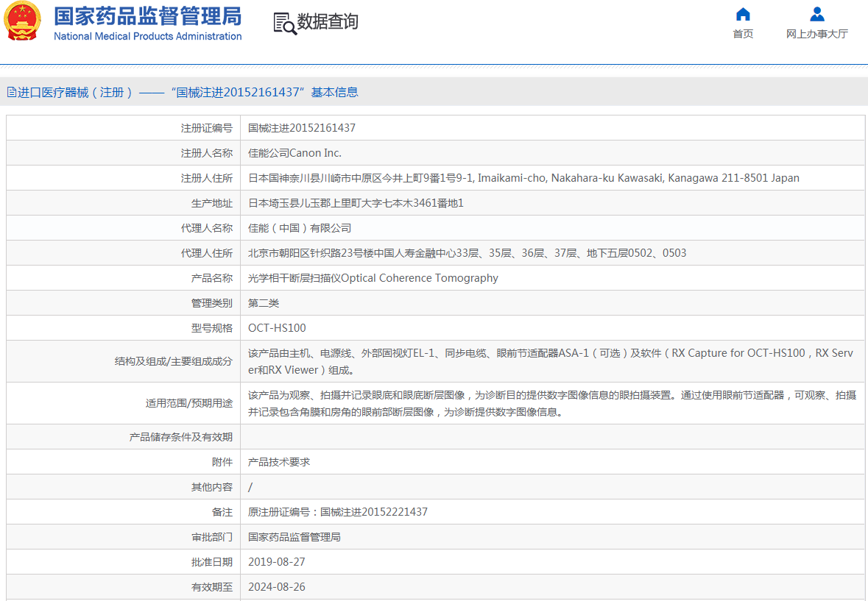This screenshot has width=868, height=601.
Task: Select remark 原注册证编号：国械注进20152221437
Action: [x=338, y=512]
